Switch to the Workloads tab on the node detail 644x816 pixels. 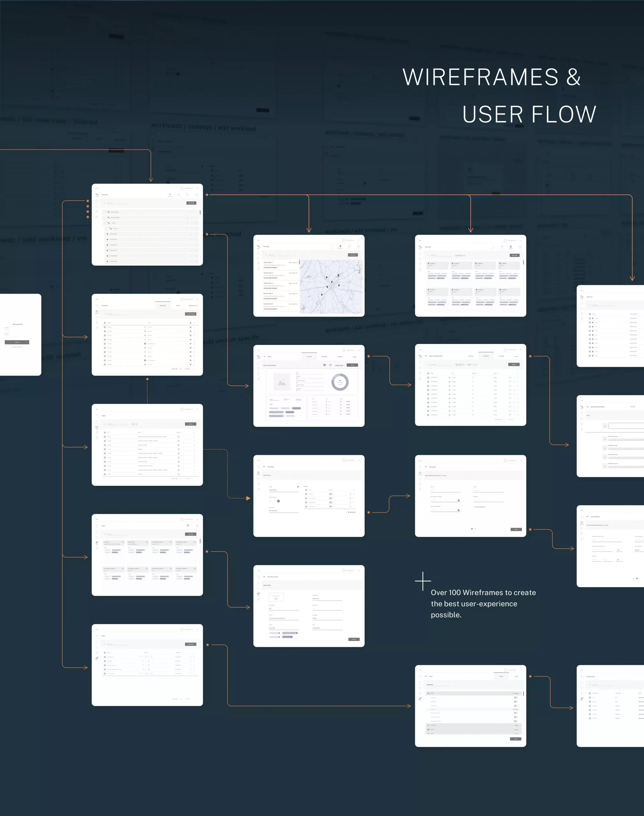tap(325, 357)
